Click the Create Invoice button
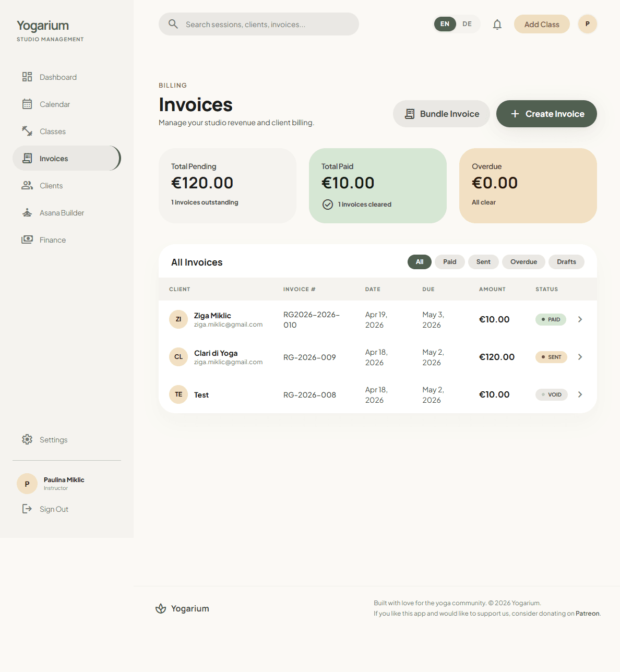Image resolution: width=620 pixels, height=672 pixels. pos(546,114)
